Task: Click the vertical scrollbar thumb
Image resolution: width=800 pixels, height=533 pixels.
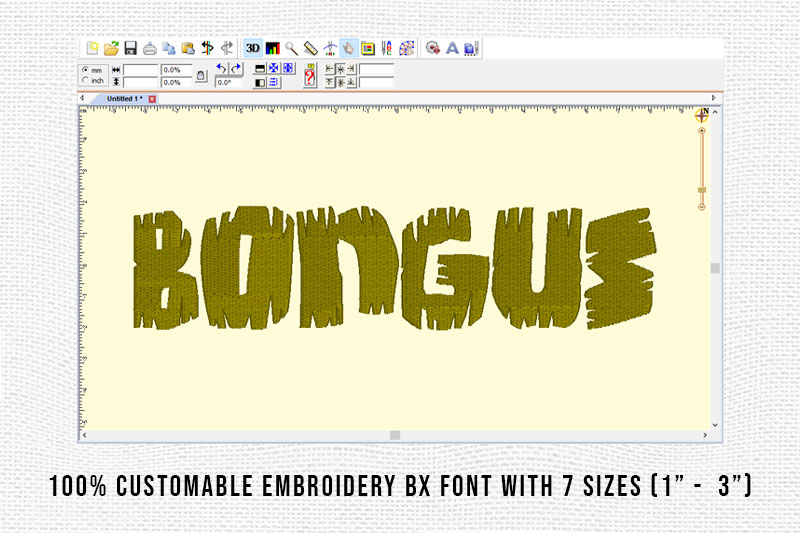Action: click(x=715, y=268)
